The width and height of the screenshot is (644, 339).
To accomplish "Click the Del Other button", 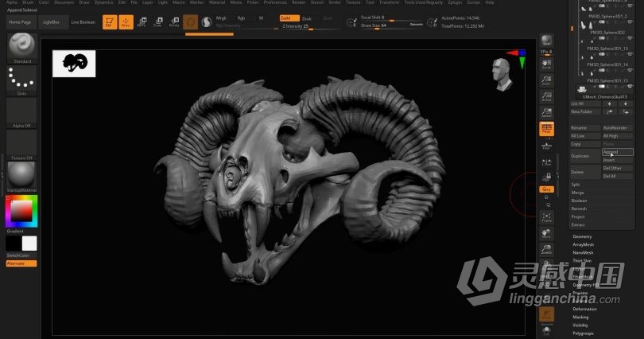I will [618, 168].
